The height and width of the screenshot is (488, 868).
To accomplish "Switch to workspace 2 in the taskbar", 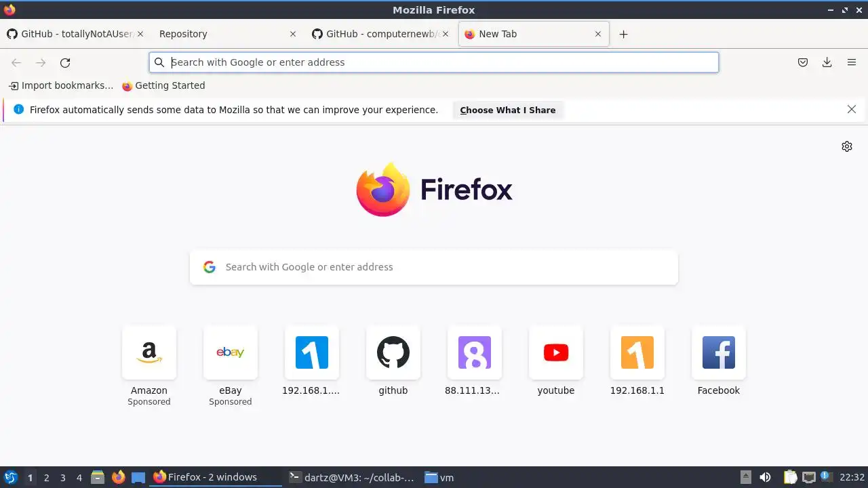I will pos(47,478).
